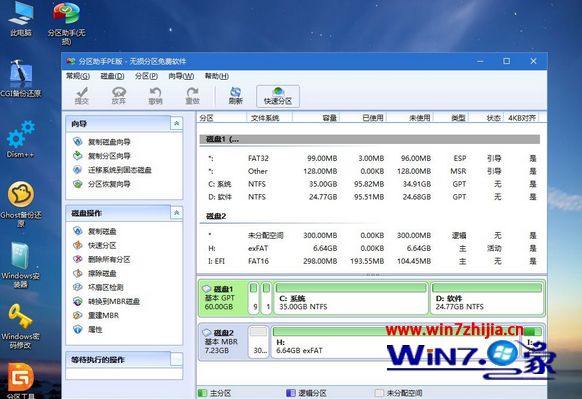Open Windows密码修改 desktop icon
582x399 pixels.
(x=21, y=326)
